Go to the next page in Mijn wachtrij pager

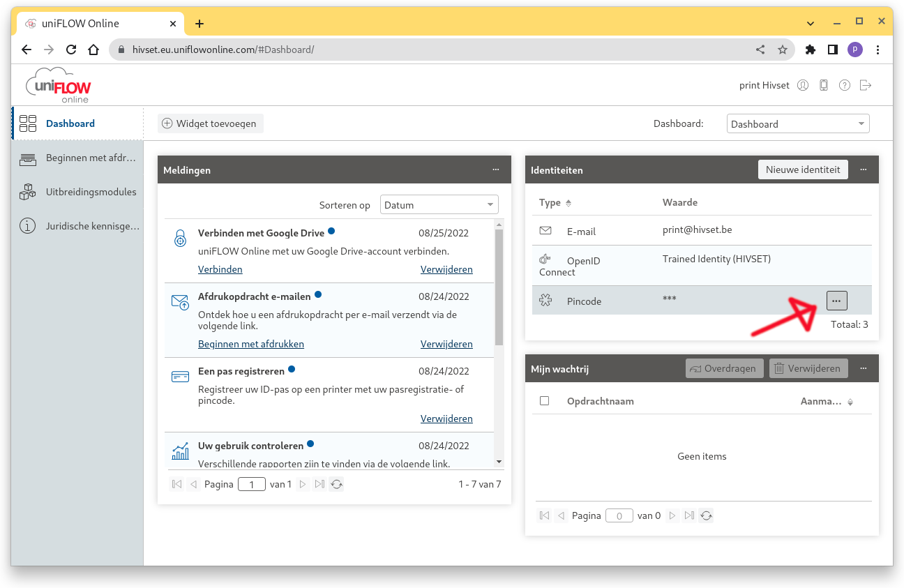[x=672, y=515]
